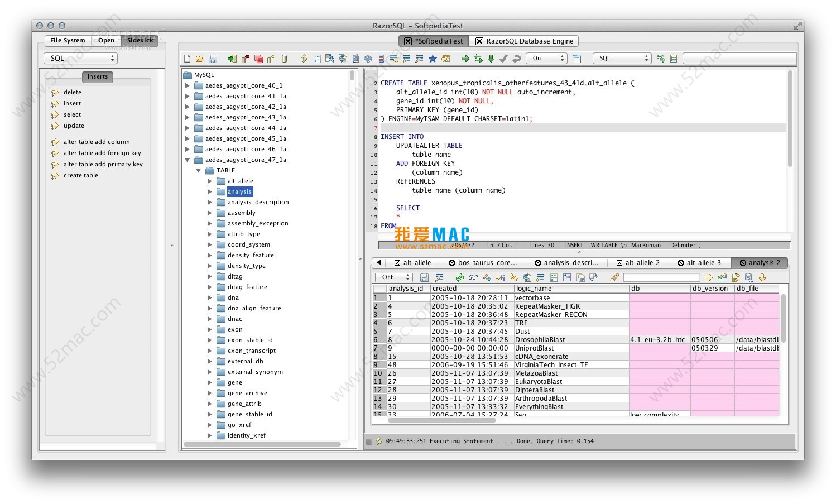Click the results search input field
This screenshot has height=504, width=836.
click(661, 277)
